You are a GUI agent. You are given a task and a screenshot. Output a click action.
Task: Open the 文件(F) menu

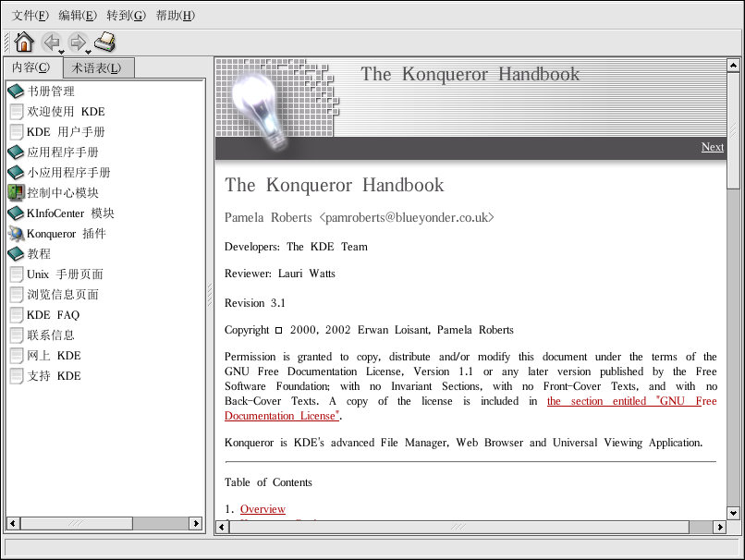coord(30,16)
